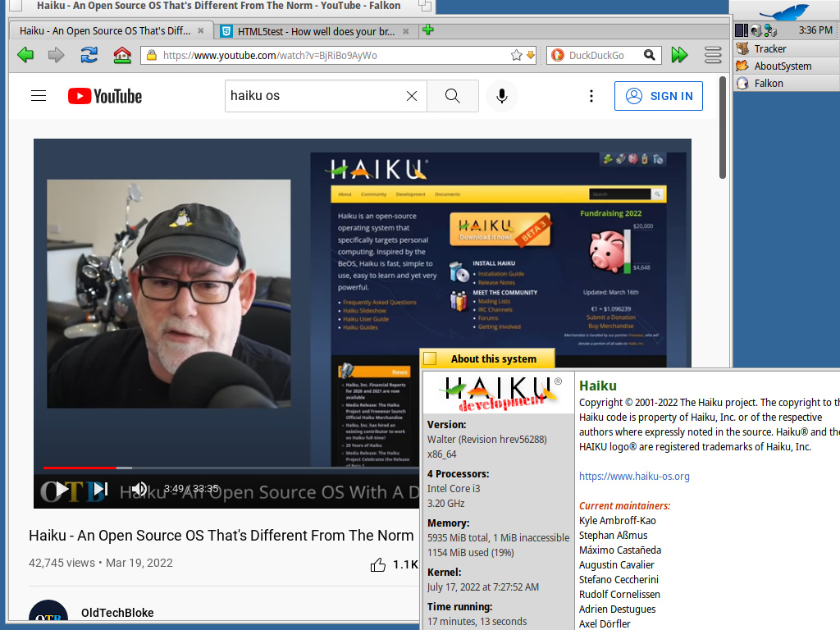Click the gray forward arrow in Falkon
The height and width of the screenshot is (630, 840).
click(57, 55)
